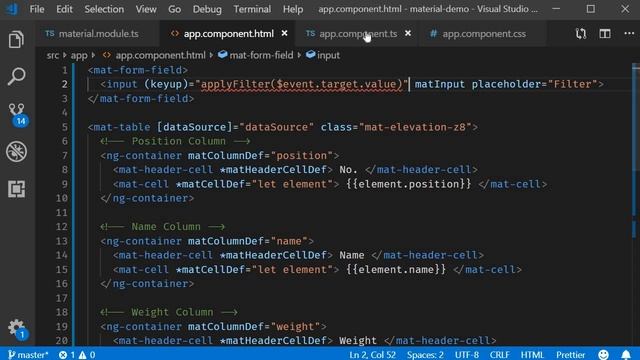Image resolution: width=640 pixels, height=360 pixels.
Task: Click the Weight Column comment
Action: tap(169, 312)
